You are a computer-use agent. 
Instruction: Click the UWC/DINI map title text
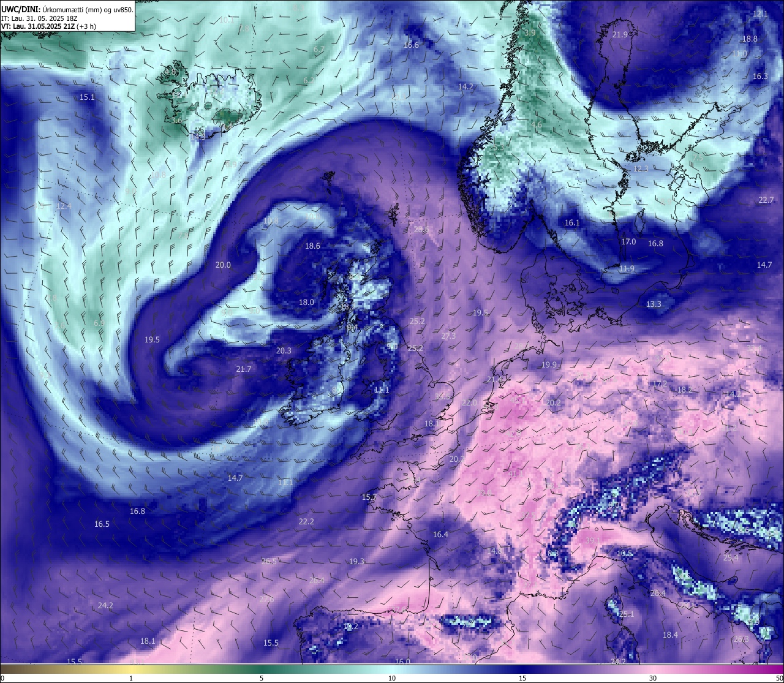click(x=67, y=9)
